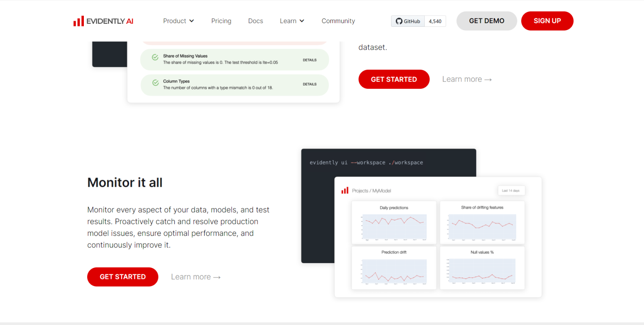Expand the Learn dropdown menu

(x=292, y=21)
